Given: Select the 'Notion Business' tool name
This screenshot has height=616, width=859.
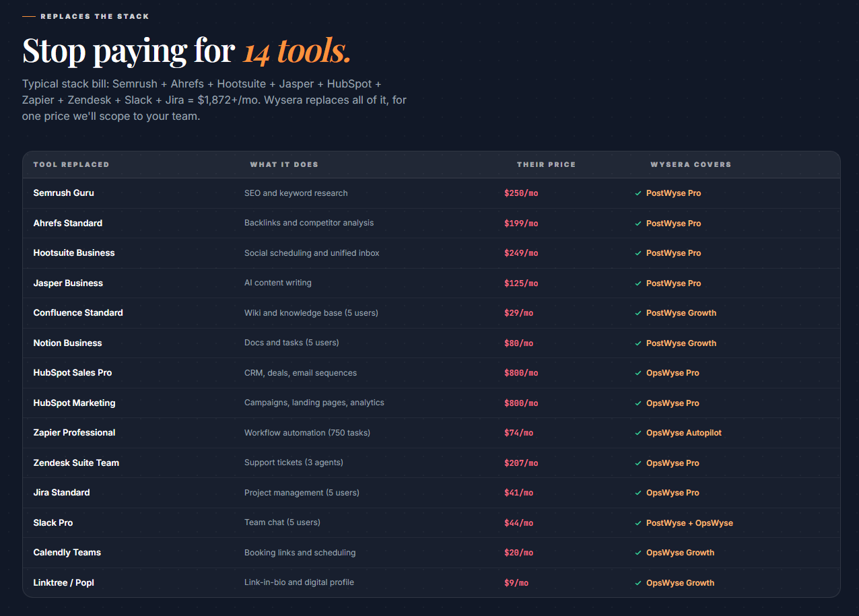Looking at the screenshot, I should (67, 343).
